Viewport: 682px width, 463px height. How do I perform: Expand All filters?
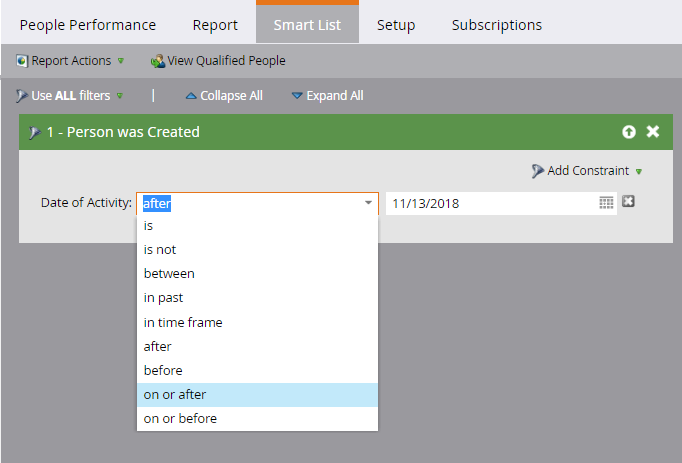(328, 96)
